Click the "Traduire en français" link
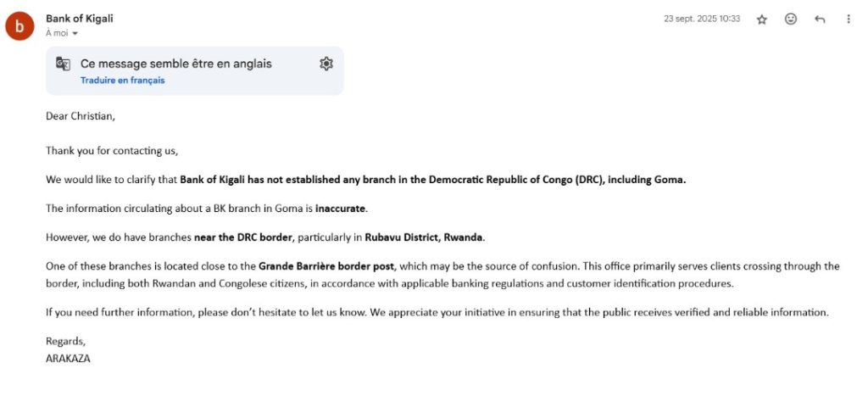 coord(122,81)
